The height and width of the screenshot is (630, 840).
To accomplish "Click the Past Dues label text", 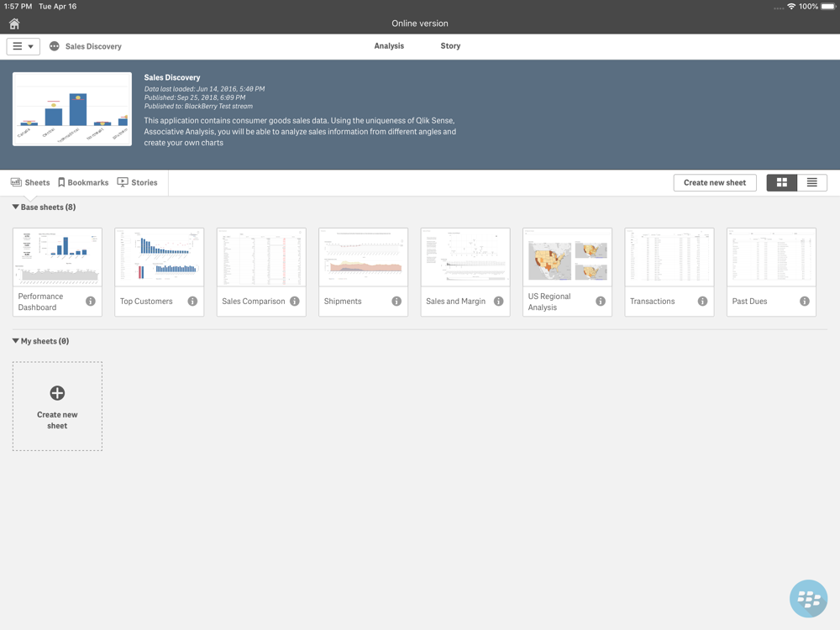I will (749, 301).
